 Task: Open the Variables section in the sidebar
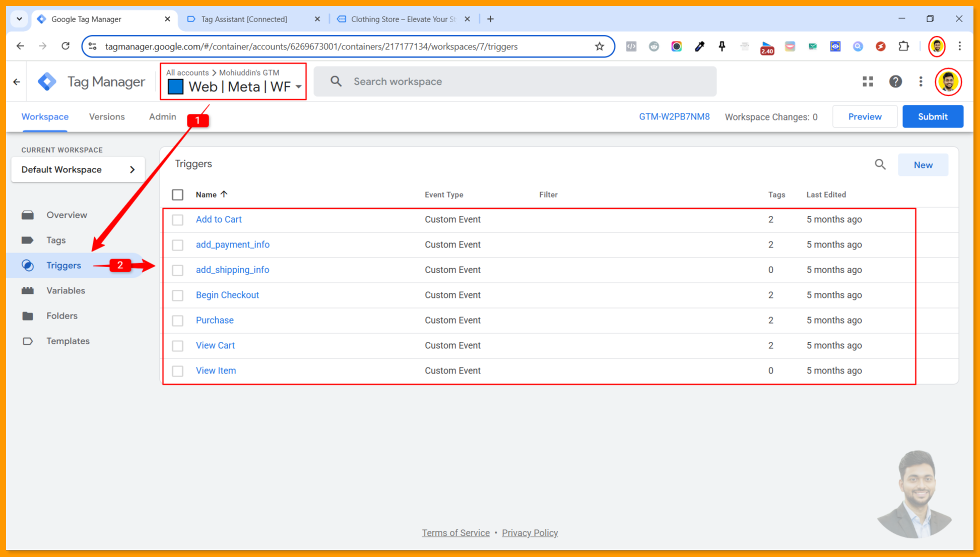pos(66,290)
